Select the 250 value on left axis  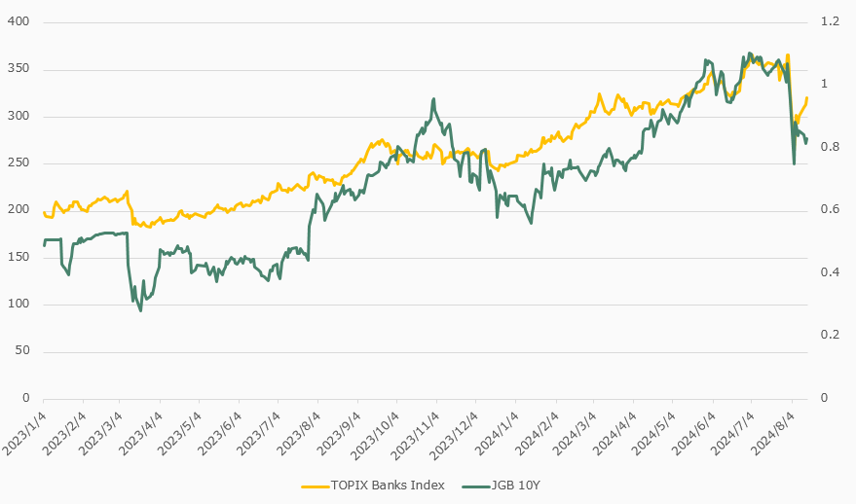click(x=19, y=163)
